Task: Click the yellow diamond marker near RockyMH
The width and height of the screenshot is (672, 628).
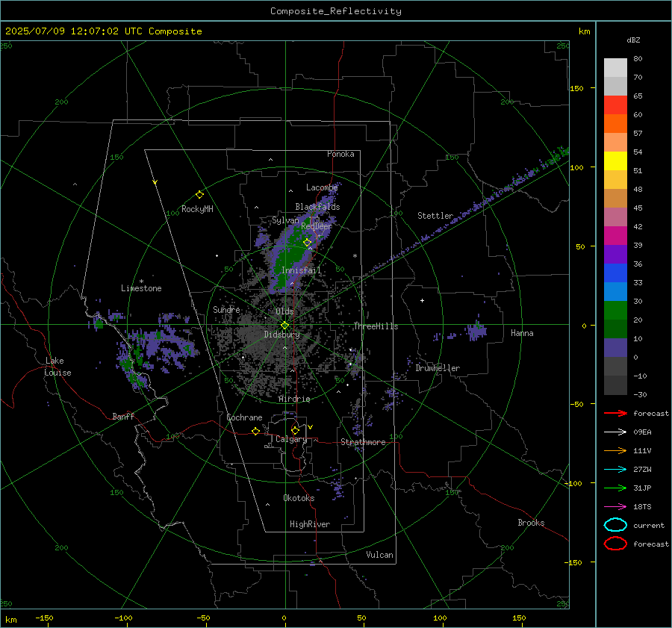Action: pos(199,195)
